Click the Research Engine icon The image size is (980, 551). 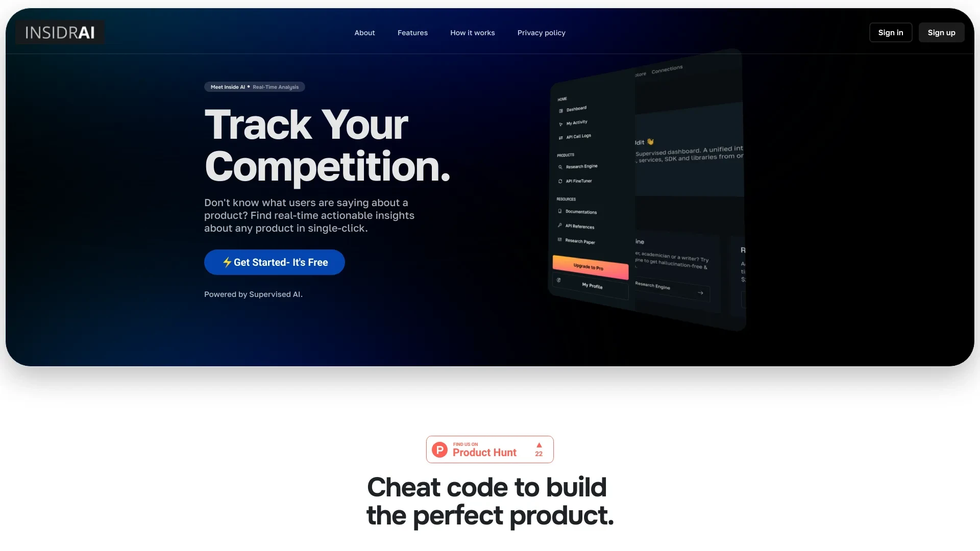(x=560, y=166)
